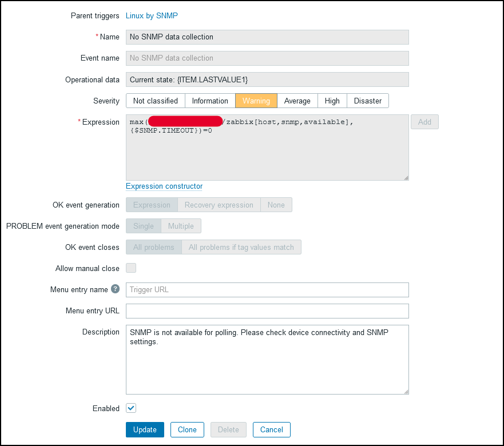Select Recovery expression for OK event generation
This screenshot has width=504, height=446.
[219, 205]
